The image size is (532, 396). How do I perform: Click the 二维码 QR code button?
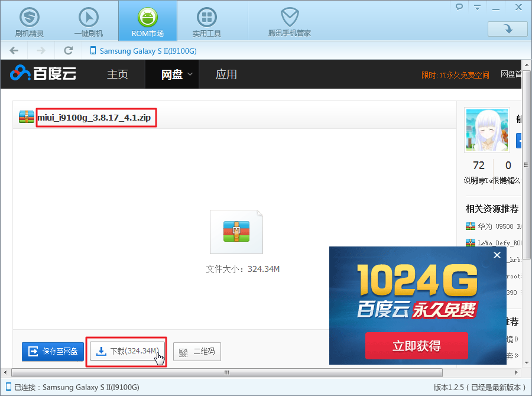pos(197,352)
